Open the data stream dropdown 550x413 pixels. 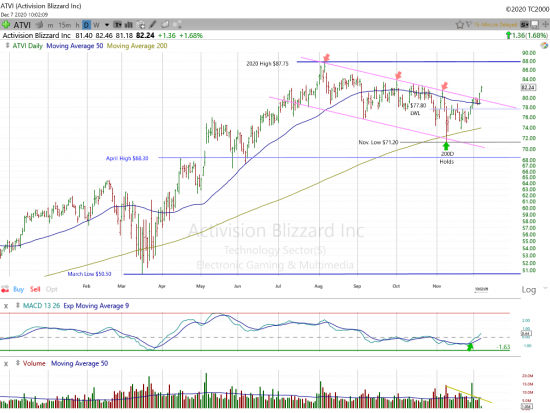tap(524, 25)
